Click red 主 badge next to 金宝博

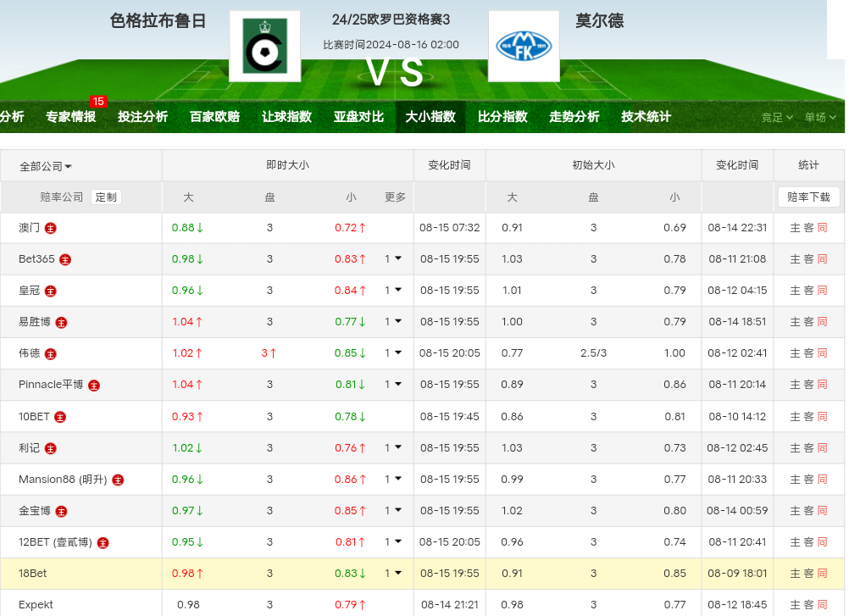(x=61, y=511)
